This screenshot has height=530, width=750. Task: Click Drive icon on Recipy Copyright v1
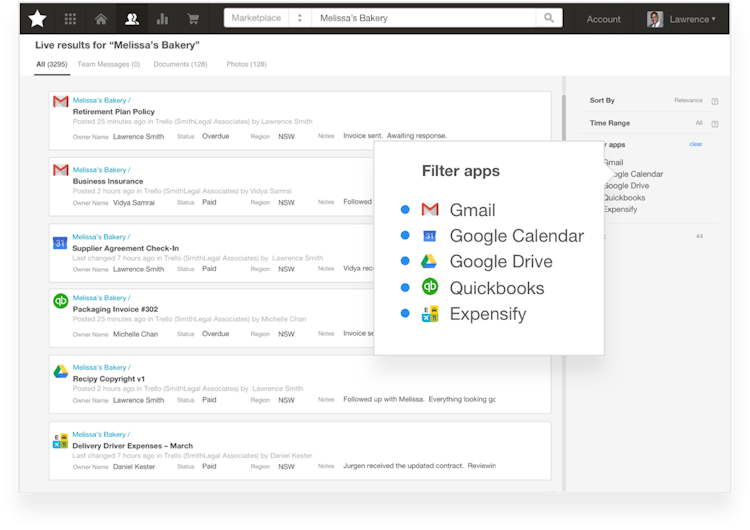click(60, 371)
